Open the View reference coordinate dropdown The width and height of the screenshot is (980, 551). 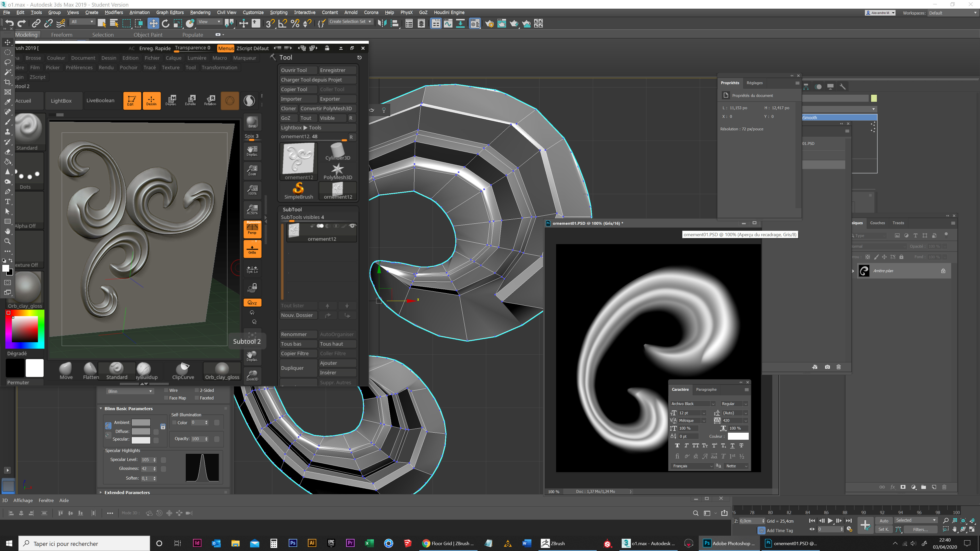tap(209, 22)
